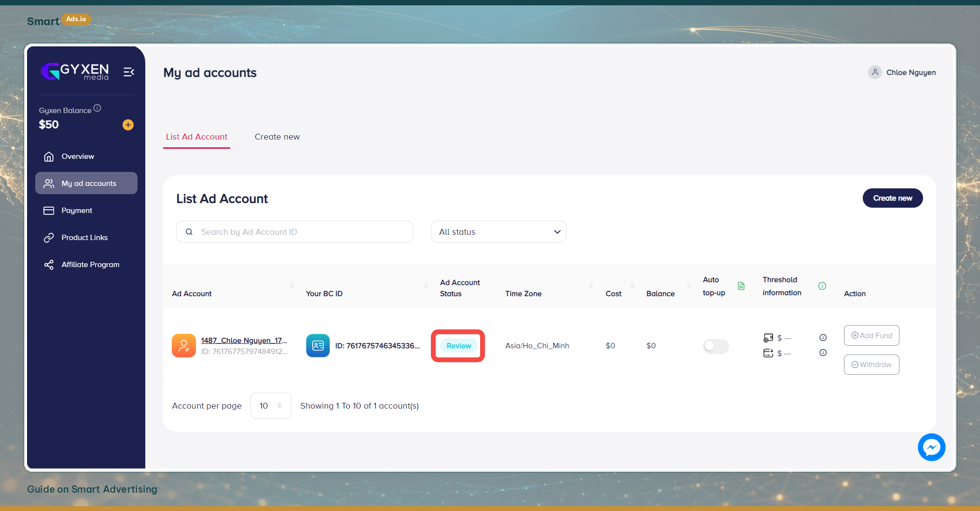
Task: Click the account ID text 76176775797484912...
Action: pyautogui.click(x=244, y=352)
